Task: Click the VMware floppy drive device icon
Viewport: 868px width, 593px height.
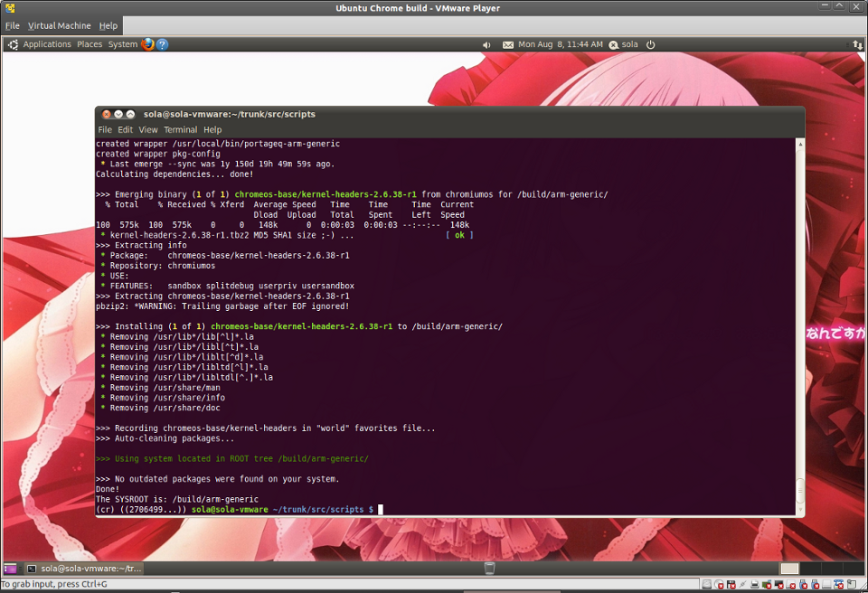Action: click(x=731, y=584)
